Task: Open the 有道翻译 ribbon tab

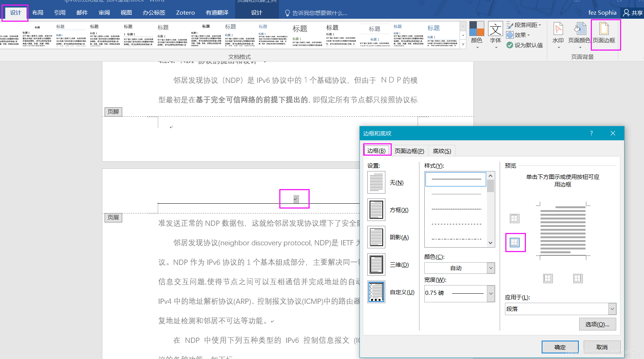Action: pos(217,13)
